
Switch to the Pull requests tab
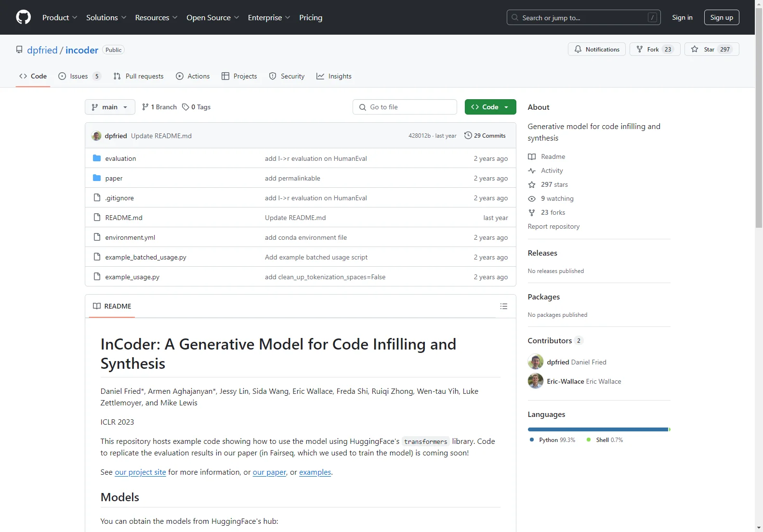(139, 76)
